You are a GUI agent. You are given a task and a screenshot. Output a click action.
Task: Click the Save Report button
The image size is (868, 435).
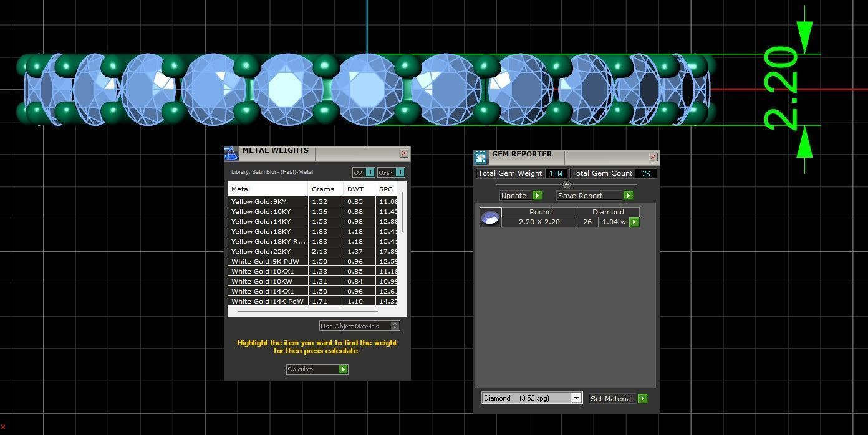pyautogui.click(x=595, y=196)
